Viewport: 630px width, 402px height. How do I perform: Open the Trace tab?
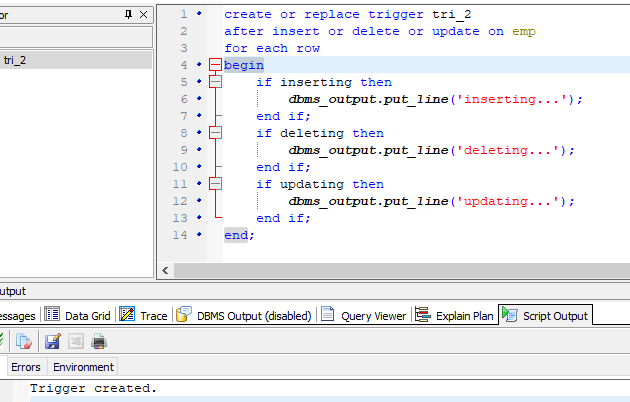(x=143, y=315)
